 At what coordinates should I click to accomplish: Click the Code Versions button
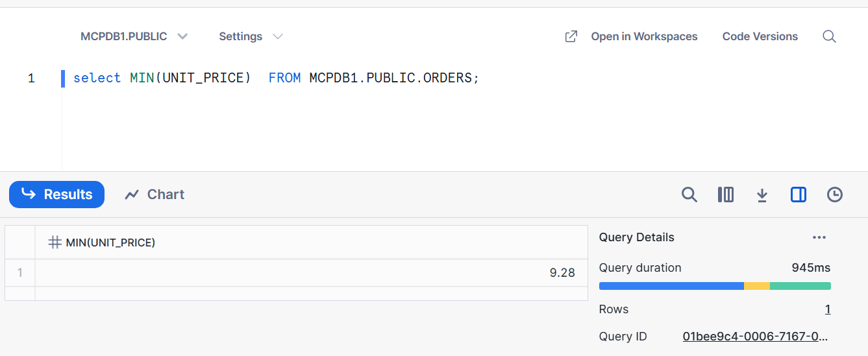point(760,37)
